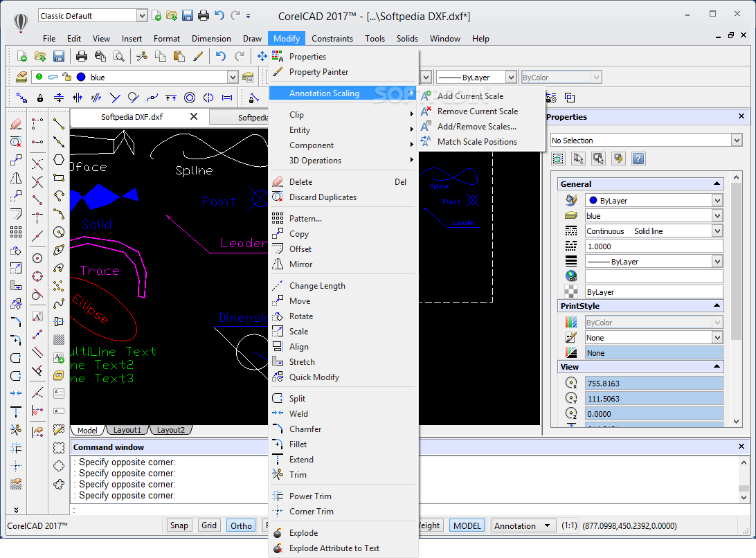Switch to the Layout2 tab

point(171,430)
